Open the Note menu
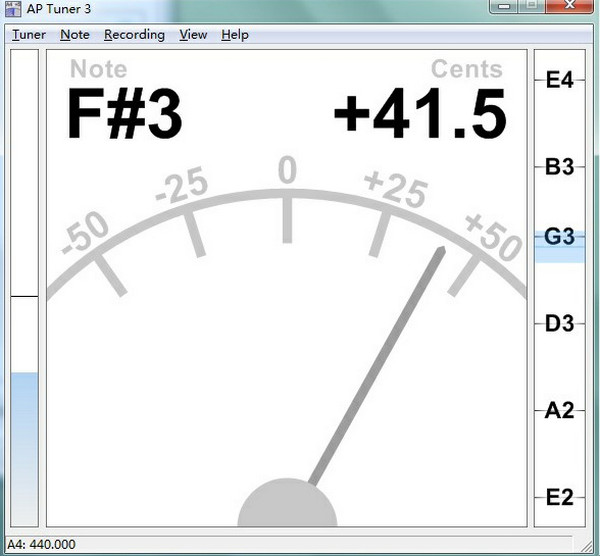 75,35
